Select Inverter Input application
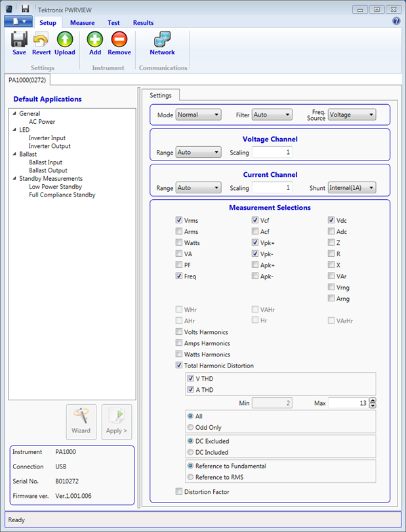Screen dimensions: 406x532 (47, 138)
